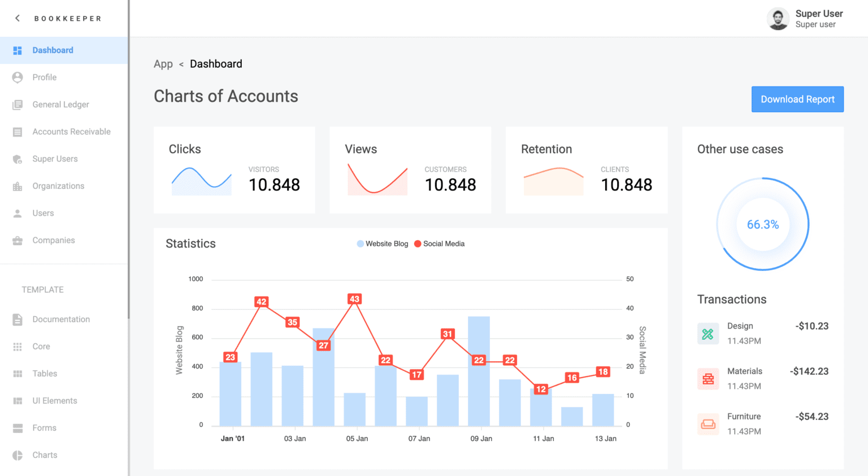The image size is (868, 476).
Task: Click the Super User avatar photo
Action: pos(778,19)
